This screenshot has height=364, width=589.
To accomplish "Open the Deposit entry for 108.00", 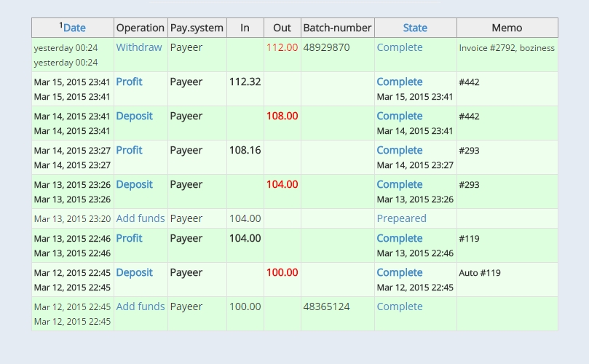I will click(x=134, y=116).
